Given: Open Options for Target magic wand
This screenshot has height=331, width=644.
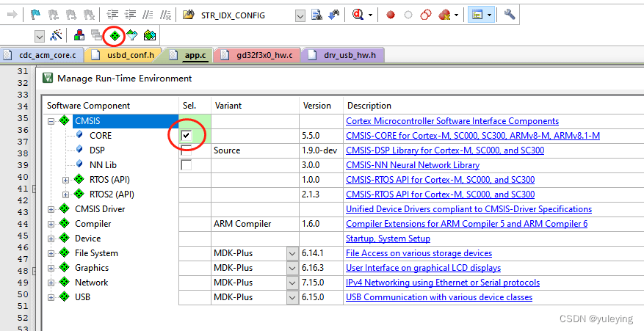Looking at the screenshot, I should point(56,35).
